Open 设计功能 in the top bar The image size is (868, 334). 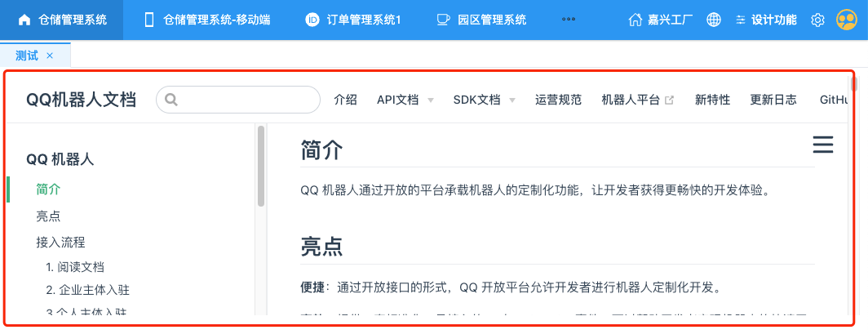[x=766, y=20]
